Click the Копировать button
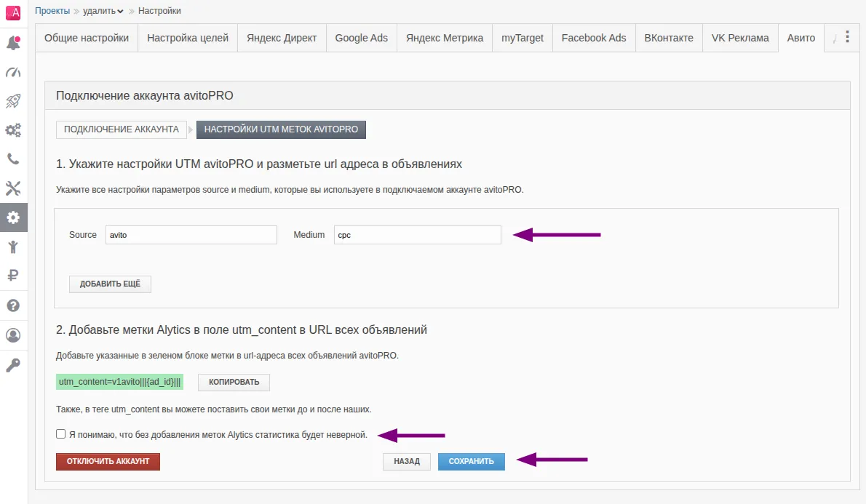 pyautogui.click(x=234, y=382)
